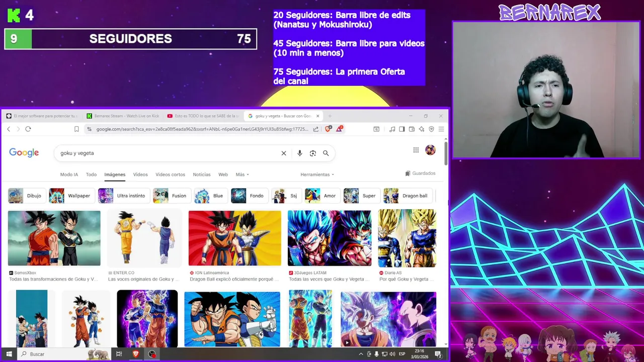
Task: Open the ESP language indicator
Action: tap(402, 354)
